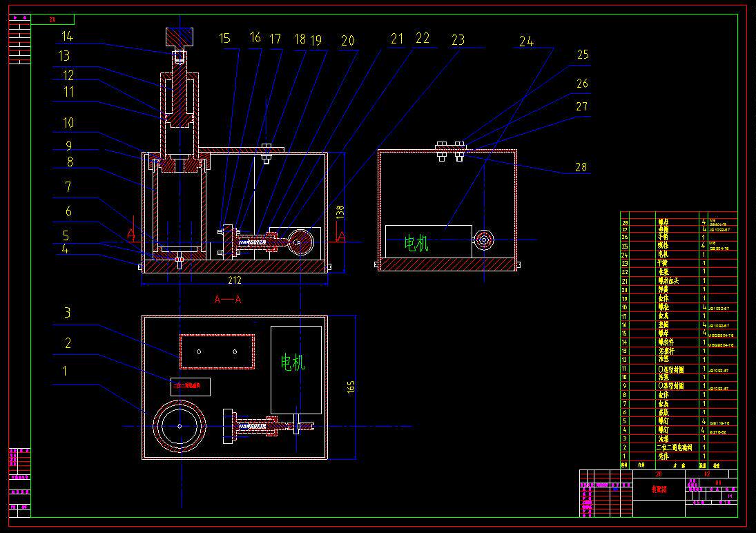The height and width of the screenshot is (533, 756).
Task: Click callout number 17 at the top
Action: tap(275, 39)
